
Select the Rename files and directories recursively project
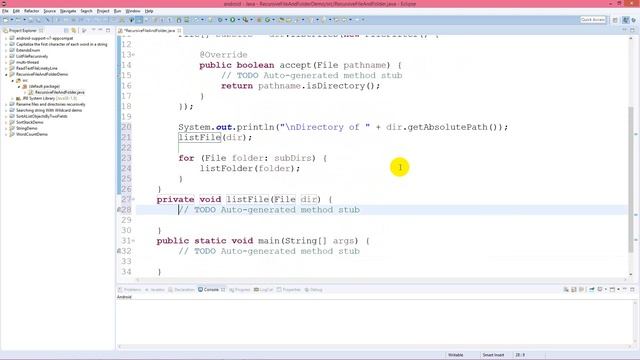point(51,104)
